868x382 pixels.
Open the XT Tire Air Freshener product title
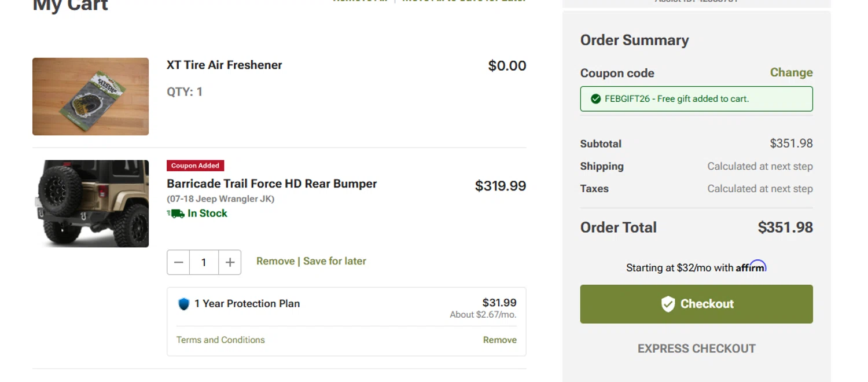click(x=225, y=65)
